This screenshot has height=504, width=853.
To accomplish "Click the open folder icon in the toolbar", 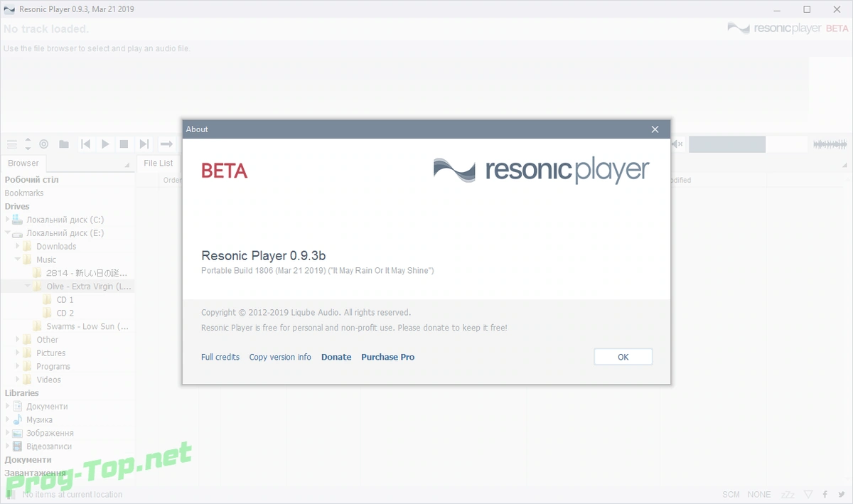I will pyautogui.click(x=64, y=144).
